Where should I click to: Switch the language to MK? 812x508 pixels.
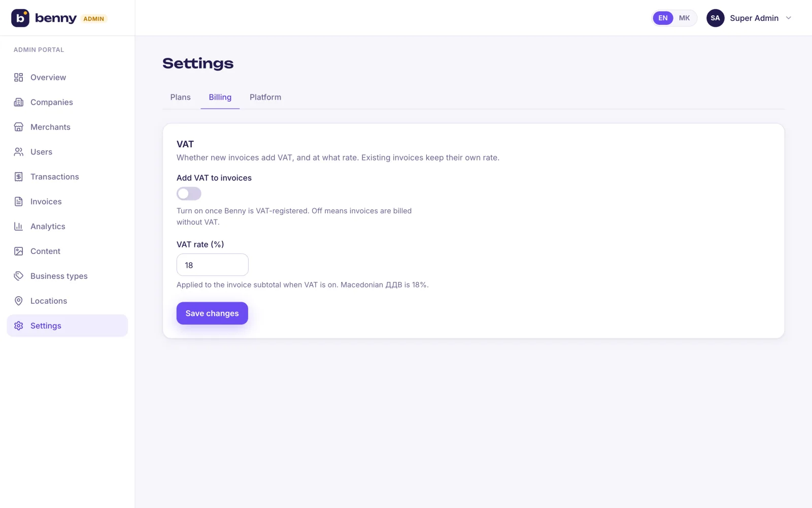[x=684, y=18]
